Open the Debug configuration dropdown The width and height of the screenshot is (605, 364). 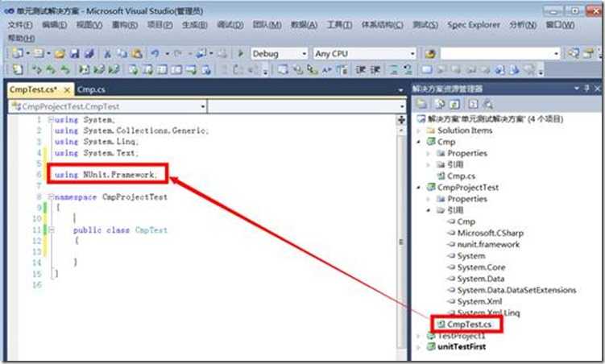click(x=305, y=54)
